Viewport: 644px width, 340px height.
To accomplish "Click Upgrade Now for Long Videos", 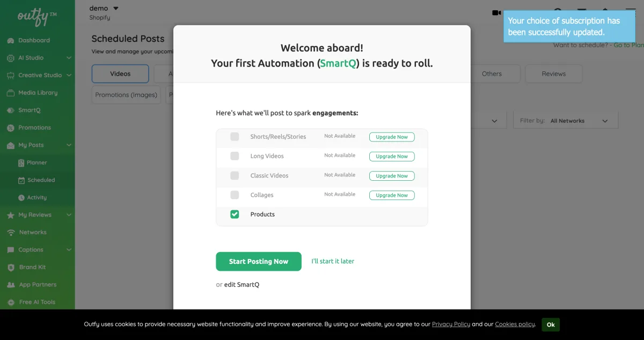I will [x=392, y=157].
